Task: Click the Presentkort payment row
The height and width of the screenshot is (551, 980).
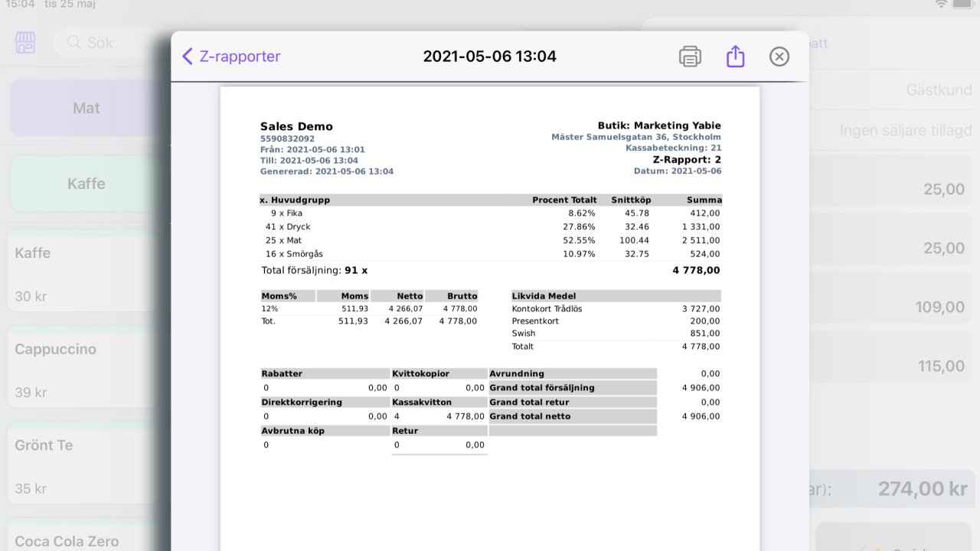Action: click(x=616, y=321)
